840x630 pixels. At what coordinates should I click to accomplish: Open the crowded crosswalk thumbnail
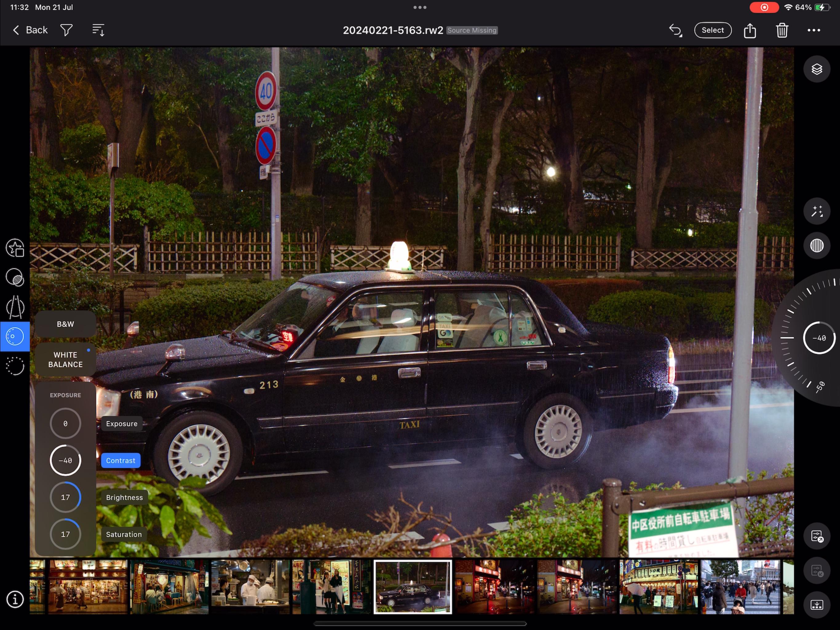coord(740,586)
